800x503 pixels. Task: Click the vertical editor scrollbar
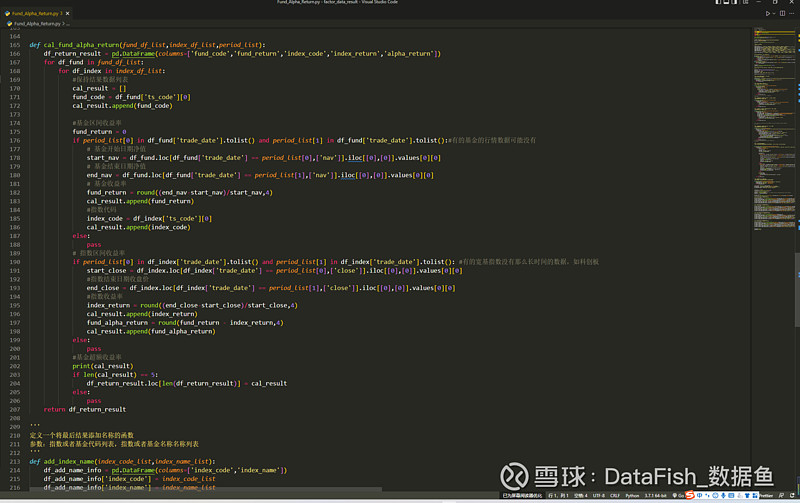coord(797,289)
